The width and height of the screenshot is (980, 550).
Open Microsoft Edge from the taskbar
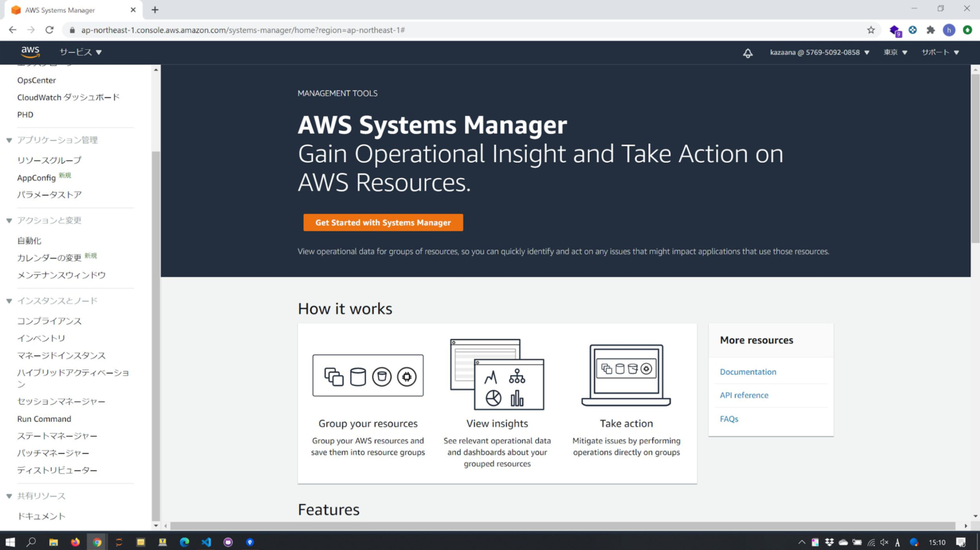coord(184,542)
